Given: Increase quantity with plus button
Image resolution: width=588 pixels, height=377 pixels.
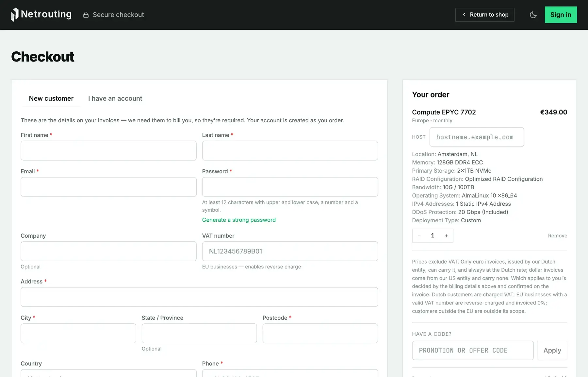Looking at the screenshot, I should (446, 236).
